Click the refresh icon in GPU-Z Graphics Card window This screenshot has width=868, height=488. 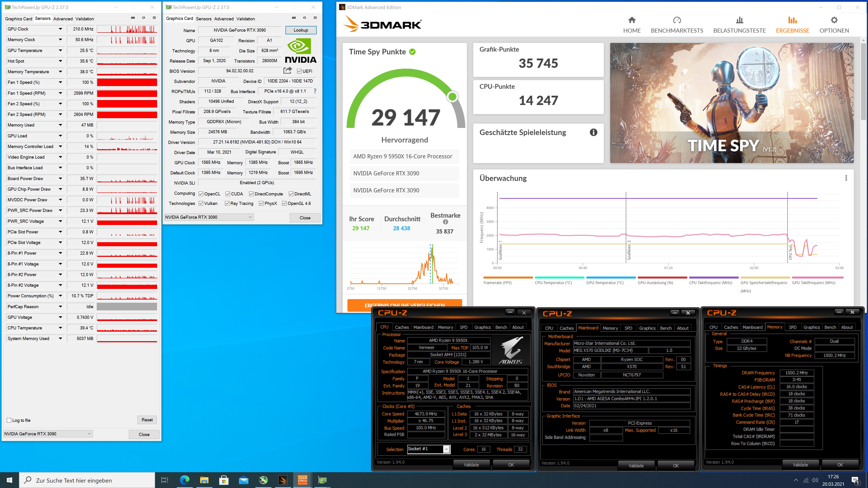click(305, 18)
